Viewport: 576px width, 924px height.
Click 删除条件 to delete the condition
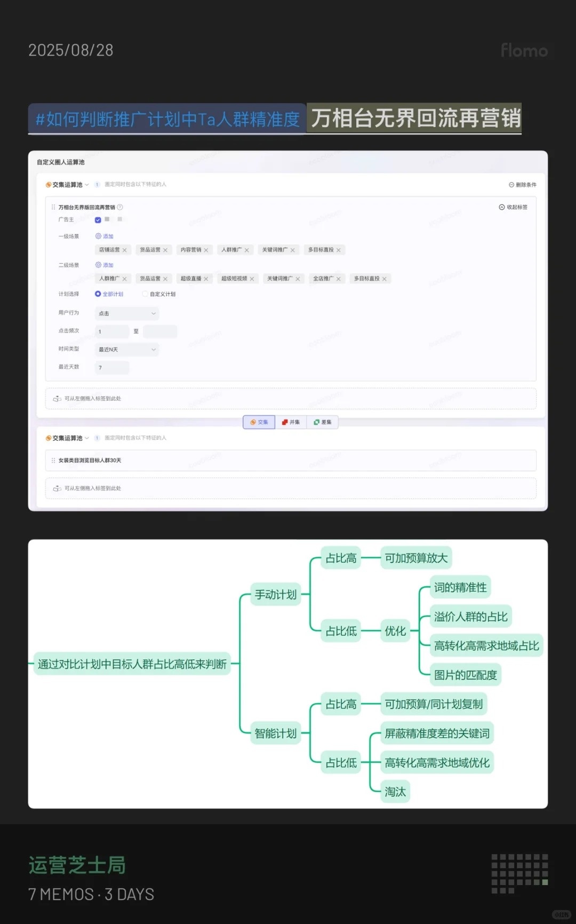(523, 185)
